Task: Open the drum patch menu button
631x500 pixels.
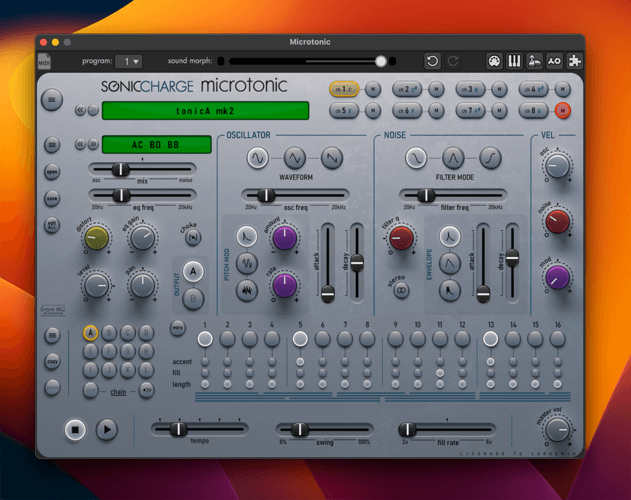Action: point(52,145)
